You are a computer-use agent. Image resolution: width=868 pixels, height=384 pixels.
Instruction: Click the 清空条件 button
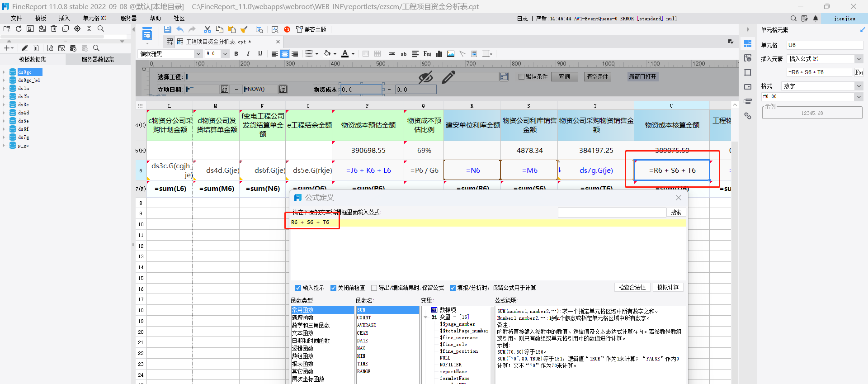(x=598, y=76)
